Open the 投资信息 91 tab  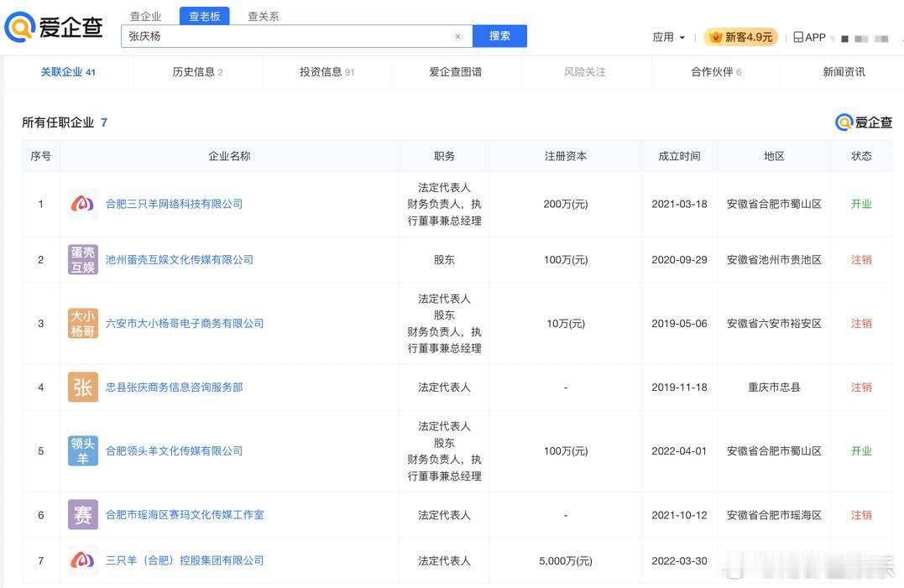327,72
